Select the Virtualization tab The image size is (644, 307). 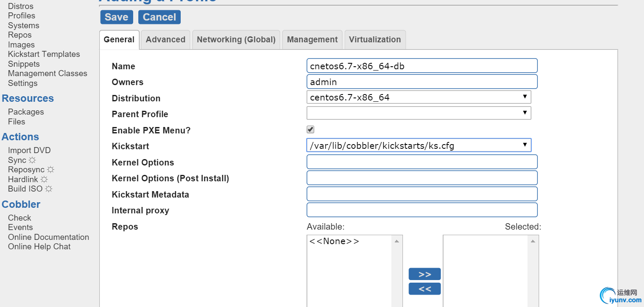[375, 40]
